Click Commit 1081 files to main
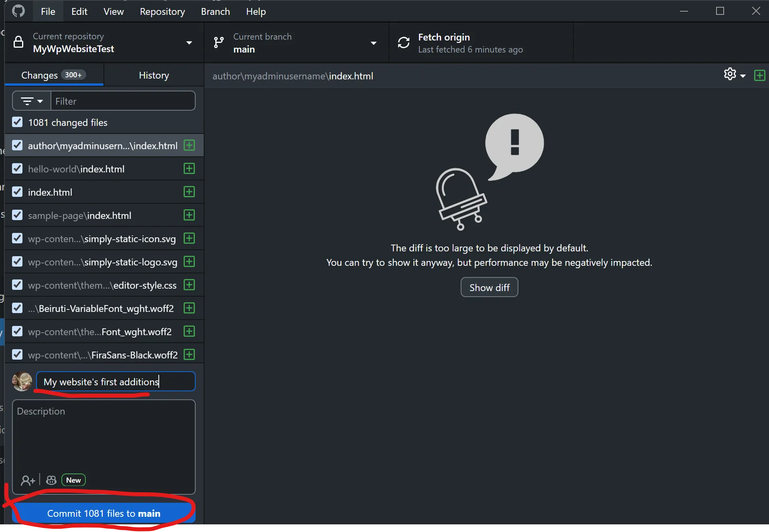 pos(103,513)
